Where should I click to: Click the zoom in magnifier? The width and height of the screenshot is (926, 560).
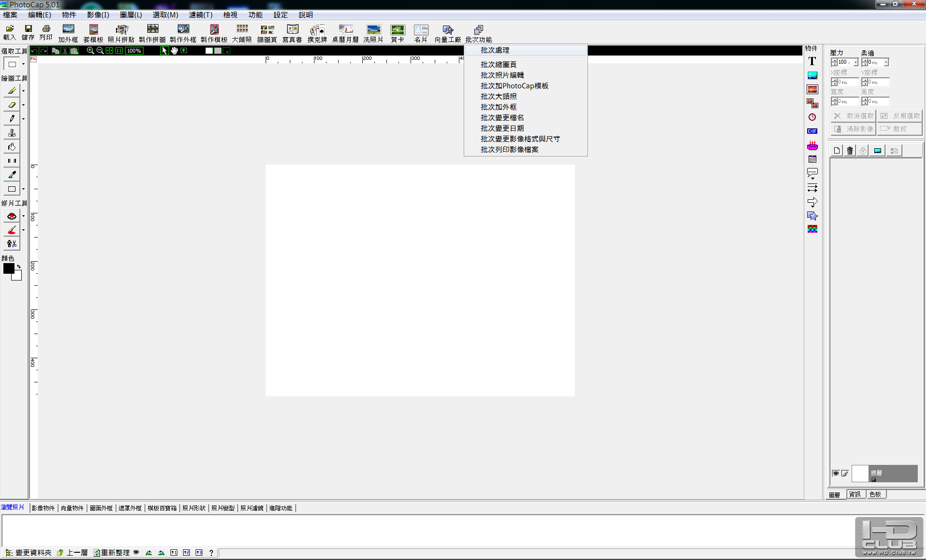pyautogui.click(x=90, y=50)
